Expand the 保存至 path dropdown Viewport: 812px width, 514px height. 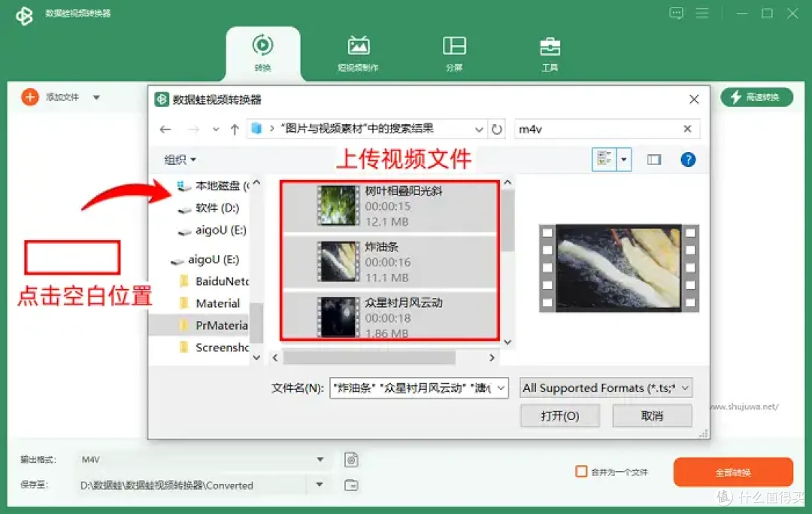click(x=320, y=485)
